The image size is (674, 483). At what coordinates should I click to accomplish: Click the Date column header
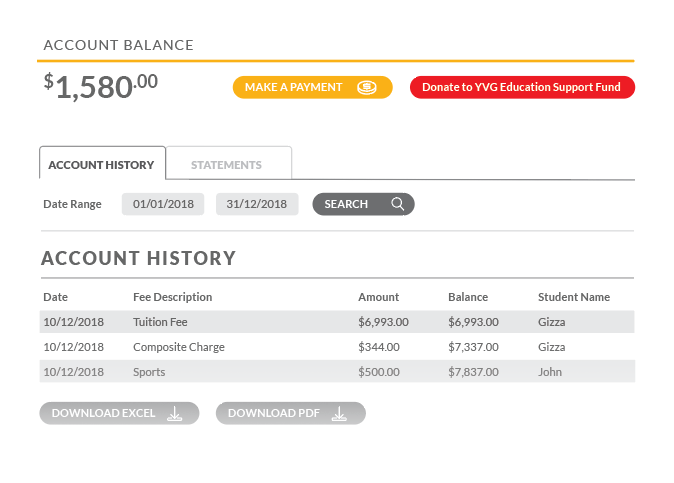56,297
